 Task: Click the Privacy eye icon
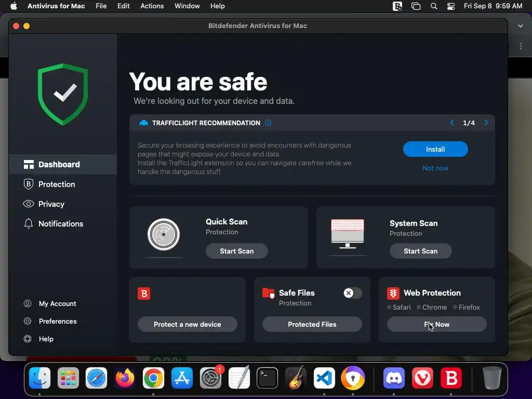coord(29,204)
